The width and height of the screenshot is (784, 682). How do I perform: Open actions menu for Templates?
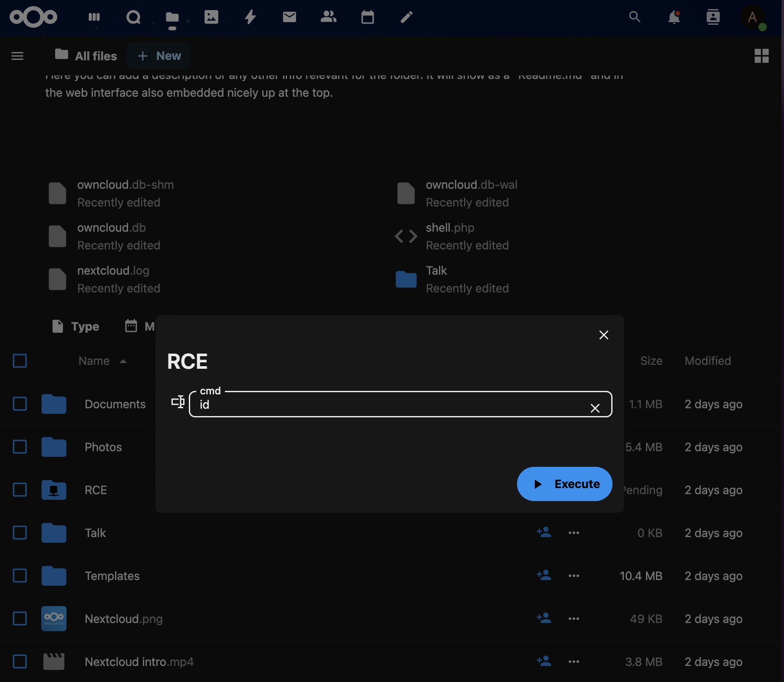(574, 576)
